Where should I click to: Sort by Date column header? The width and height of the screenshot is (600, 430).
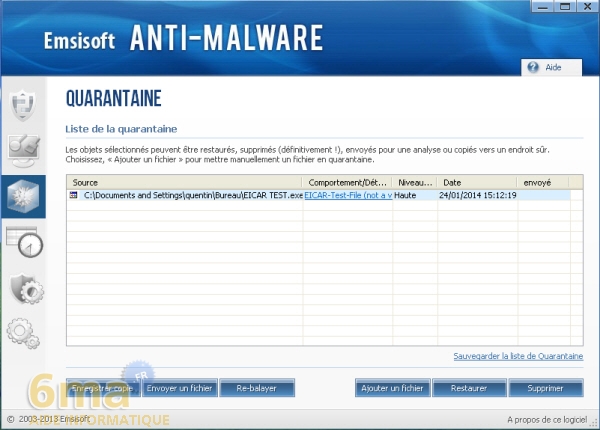tap(477, 182)
